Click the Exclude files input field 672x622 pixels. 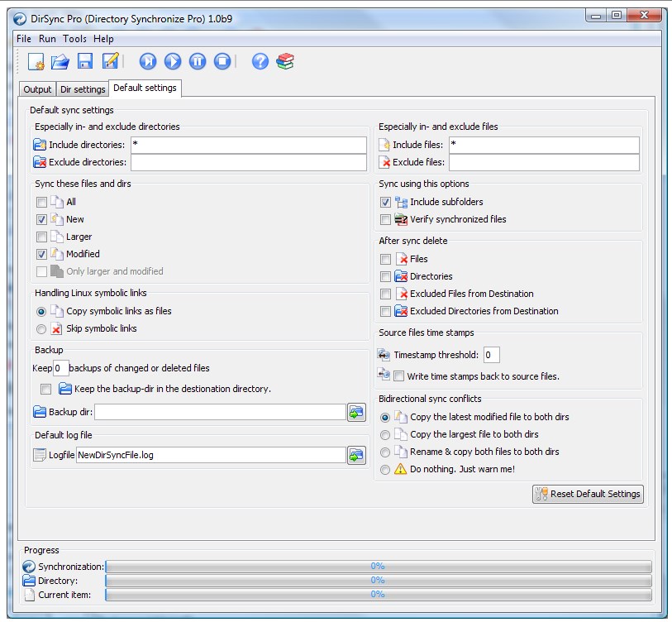click(x=544, y=163)
